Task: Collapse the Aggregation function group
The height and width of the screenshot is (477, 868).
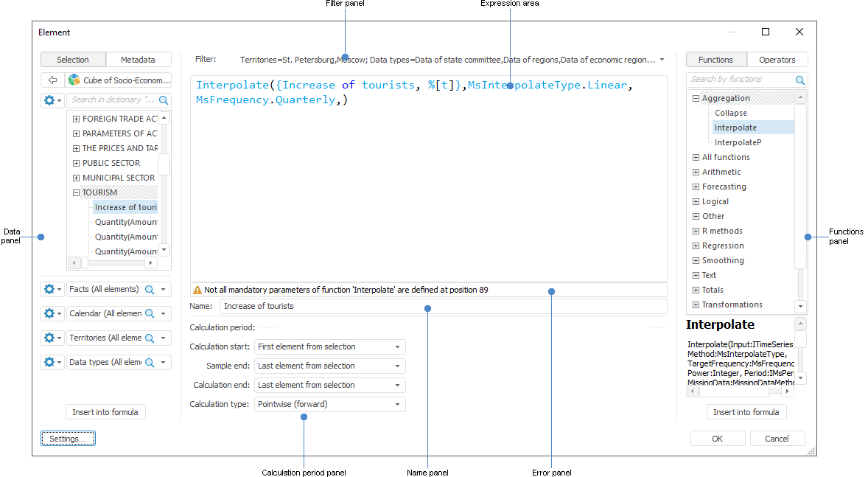Action: [x=695, y=97]
